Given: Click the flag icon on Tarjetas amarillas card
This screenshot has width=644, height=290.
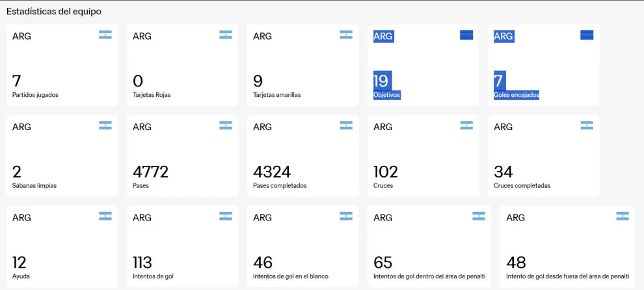Looking at the screenshot, I should [346, 35].
